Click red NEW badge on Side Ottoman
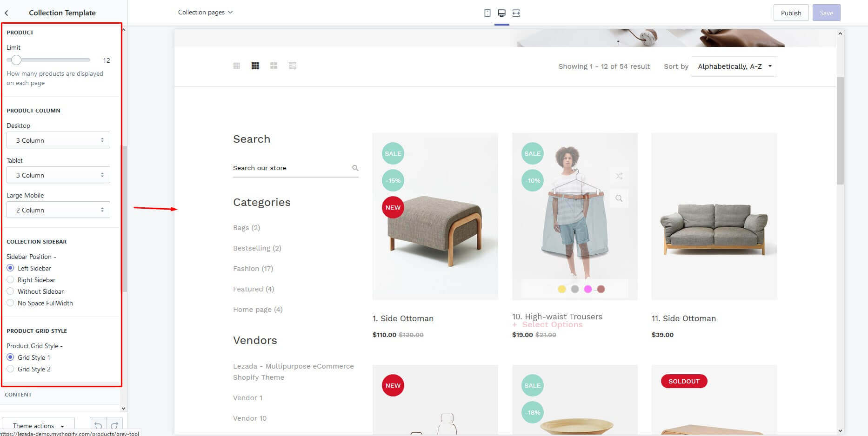This screenshot has width=868, height=436. click(393, 207)
